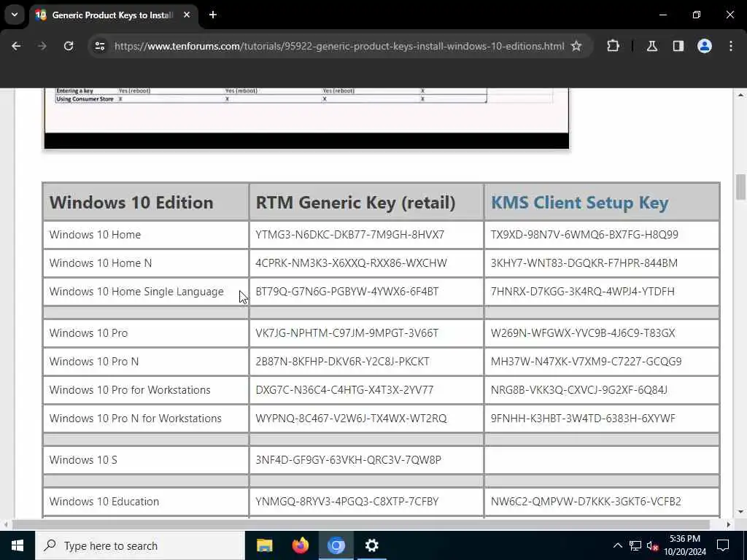This screenshot has height=560, width=747.
Task: Open site information icon in address bar
Action: point(99,46)
